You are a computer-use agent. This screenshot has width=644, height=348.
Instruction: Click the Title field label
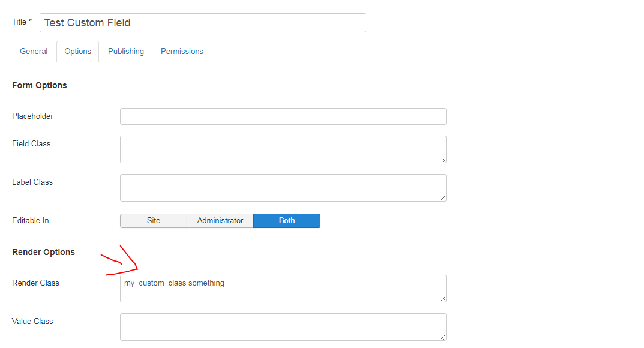(22, 22)
